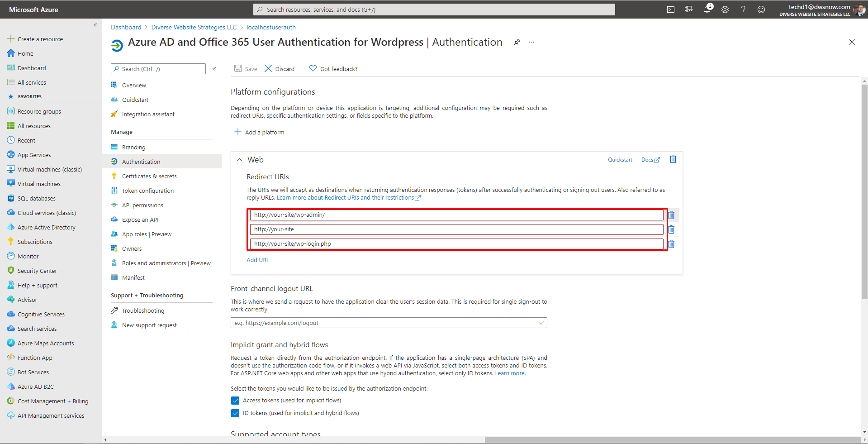Click the Add a platform plus icon
The width and height of the screenshot is (868, 444).
click(238, 132)
